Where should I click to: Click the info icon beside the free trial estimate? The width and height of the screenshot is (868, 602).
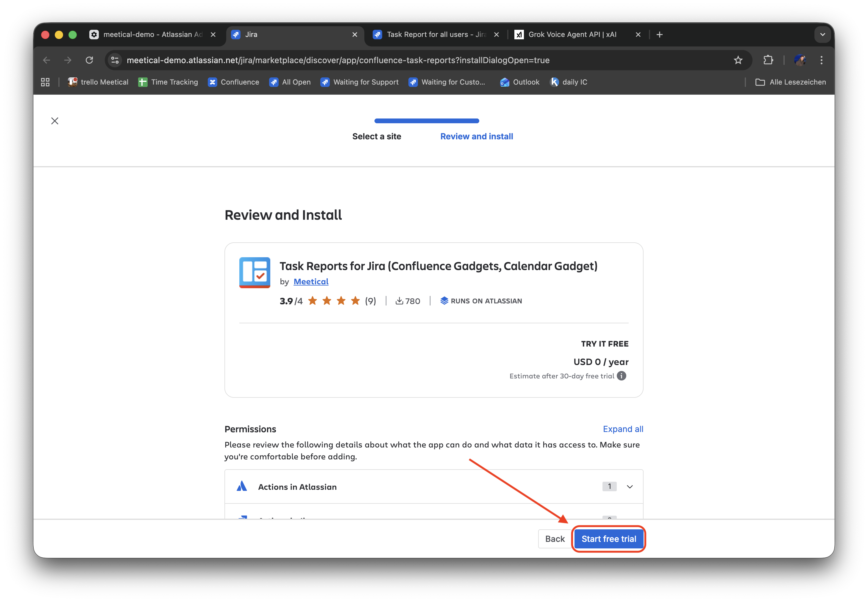click(622, 376)
